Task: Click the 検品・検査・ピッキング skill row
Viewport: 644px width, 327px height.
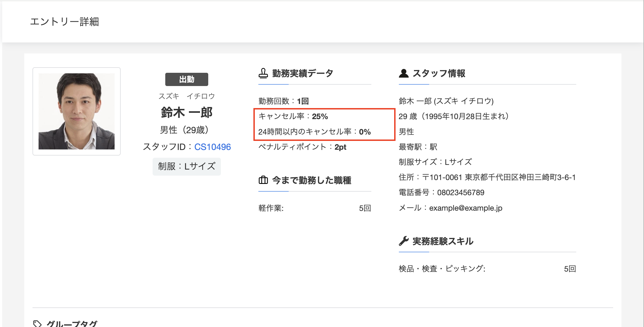Action: [487, 269]
